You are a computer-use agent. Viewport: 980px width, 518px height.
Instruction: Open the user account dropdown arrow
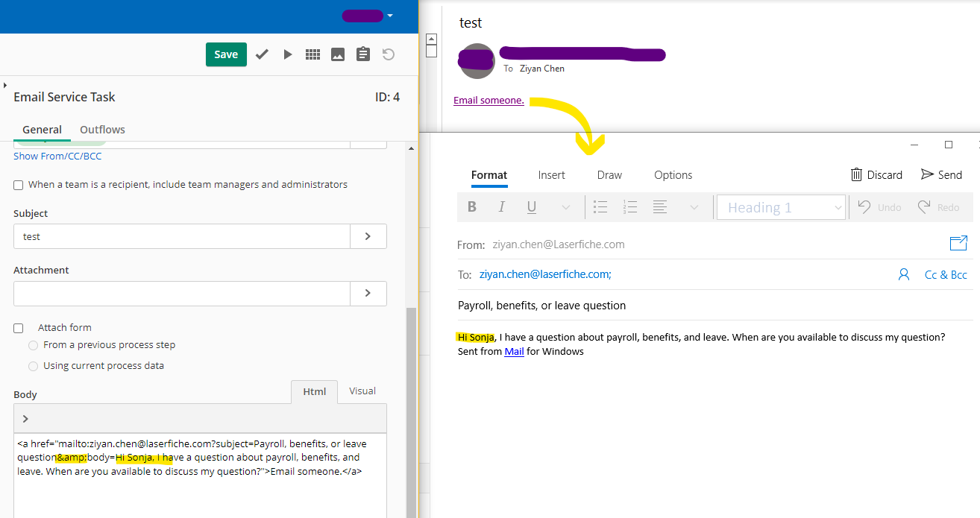(x=389, y=16)
